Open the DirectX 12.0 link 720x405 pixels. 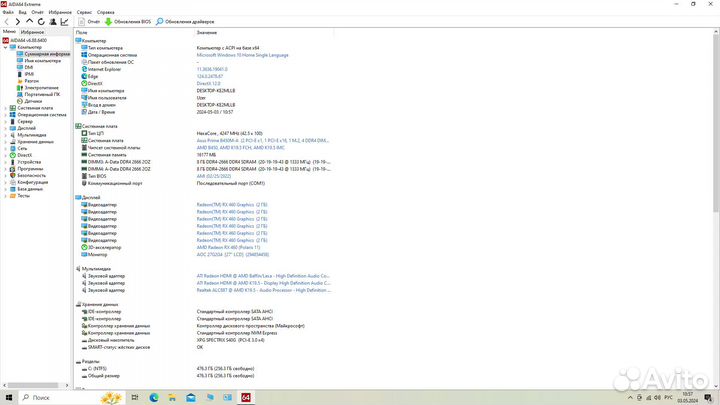tap(208, 84)
